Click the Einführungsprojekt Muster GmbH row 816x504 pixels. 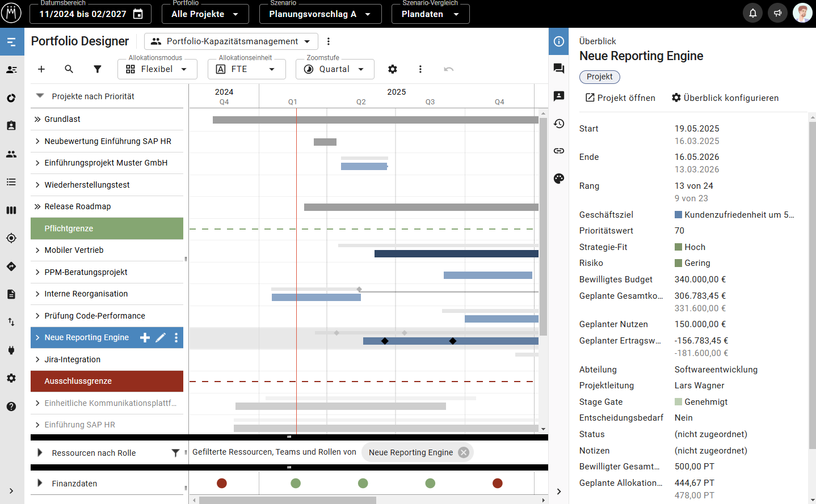click(107, 163)
